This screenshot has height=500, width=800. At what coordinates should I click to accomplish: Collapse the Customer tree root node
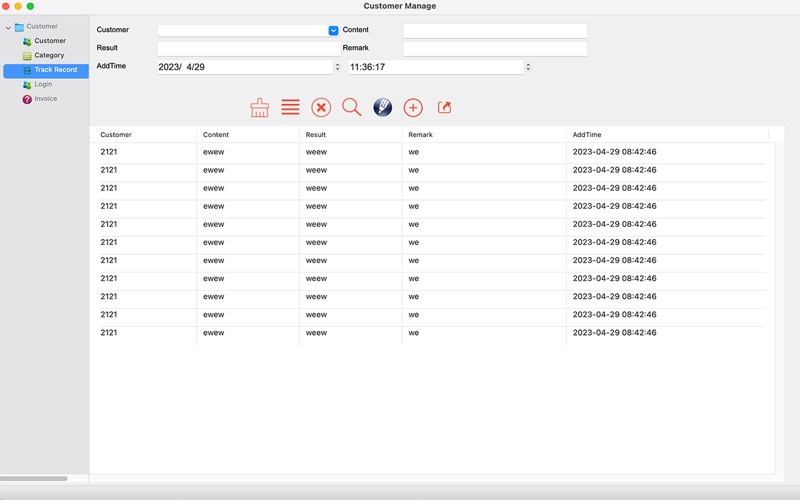(8, 27)
